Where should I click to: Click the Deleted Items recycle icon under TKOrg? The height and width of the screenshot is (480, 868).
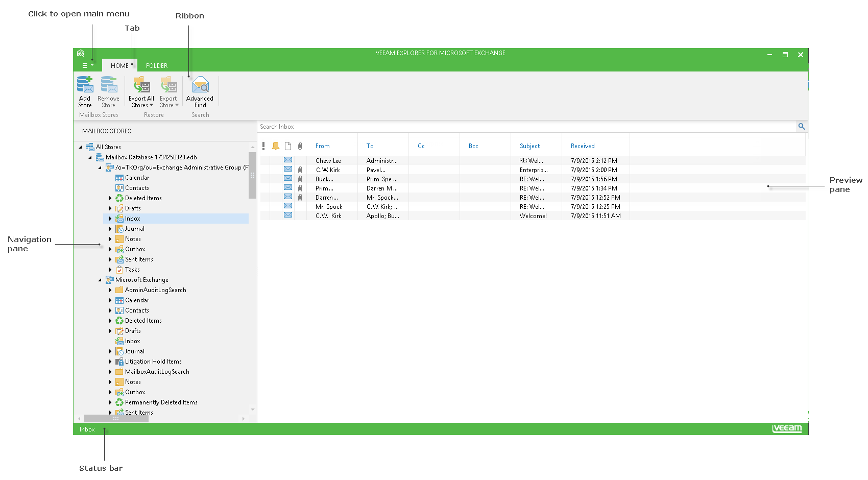click(x=119, y=198)
